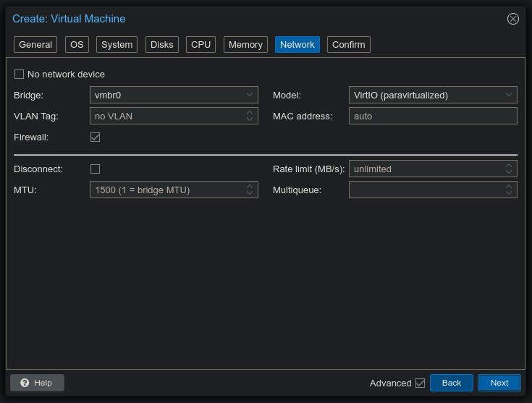Click the Multiqueue spinner arrows
532x403 pixels.
[509, 190]
